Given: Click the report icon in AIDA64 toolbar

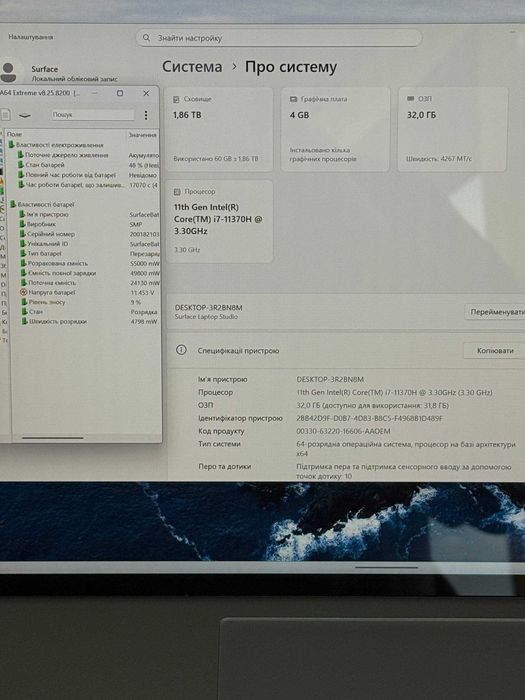Looking at the screenshot, I should (x=5, y=115).
